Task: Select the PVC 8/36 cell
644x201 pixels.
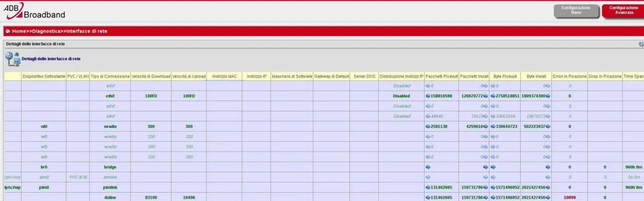Action: click(x=78, y=178)
